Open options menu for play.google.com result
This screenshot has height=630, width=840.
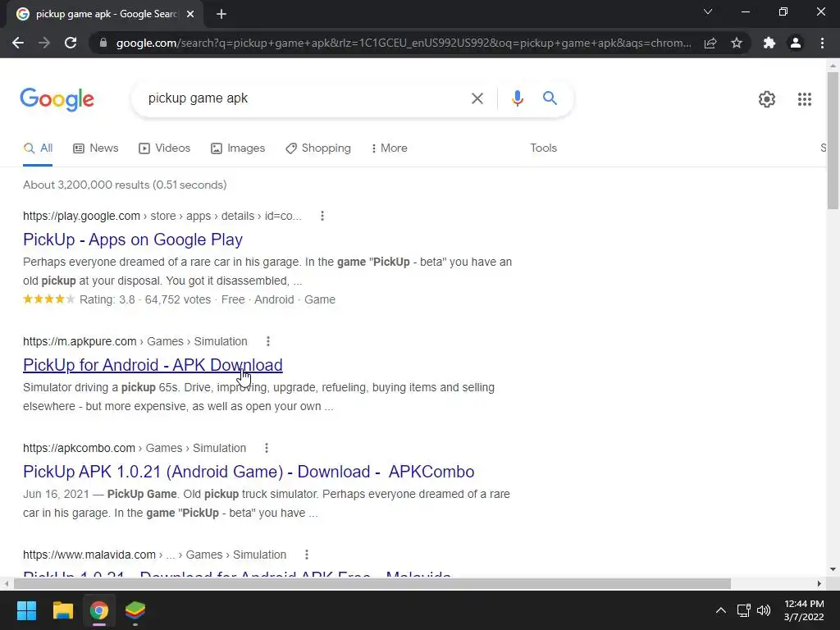[322, 216]
